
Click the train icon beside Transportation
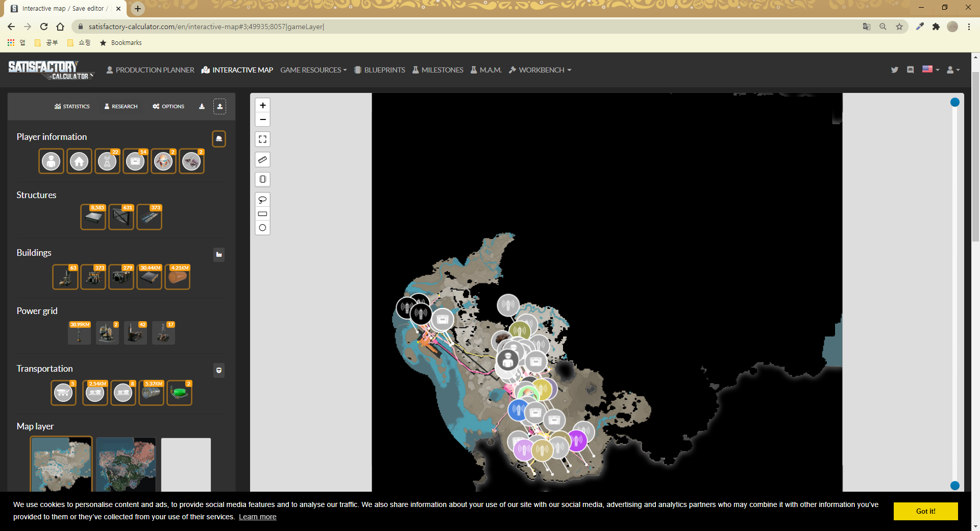219,370
